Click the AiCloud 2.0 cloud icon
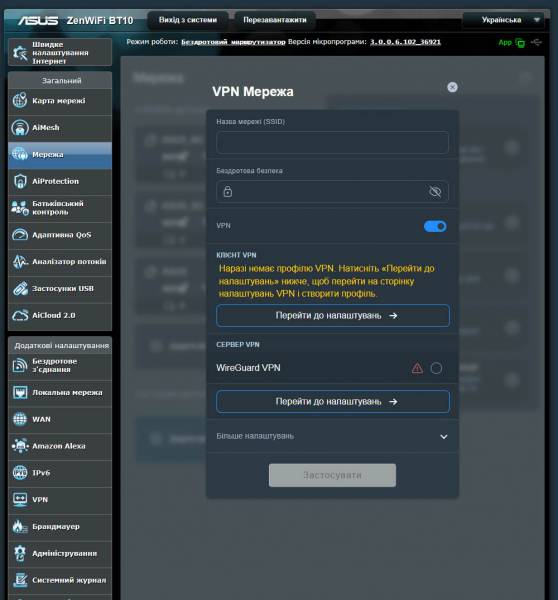 pos(20,315)
